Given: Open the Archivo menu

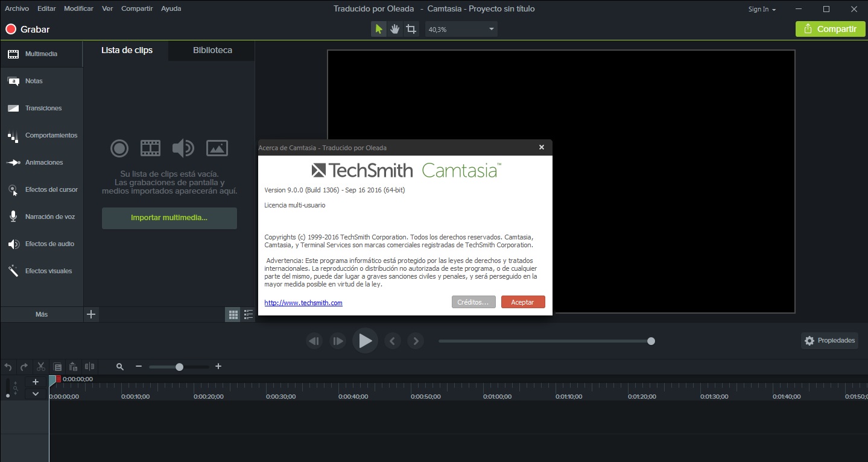Looking at the screenshot, I should 17,8.
